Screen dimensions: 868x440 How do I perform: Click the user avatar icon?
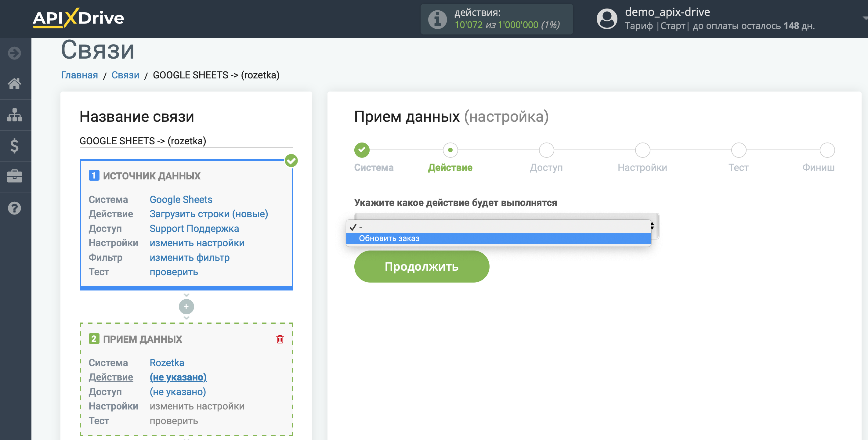point(607,19)
